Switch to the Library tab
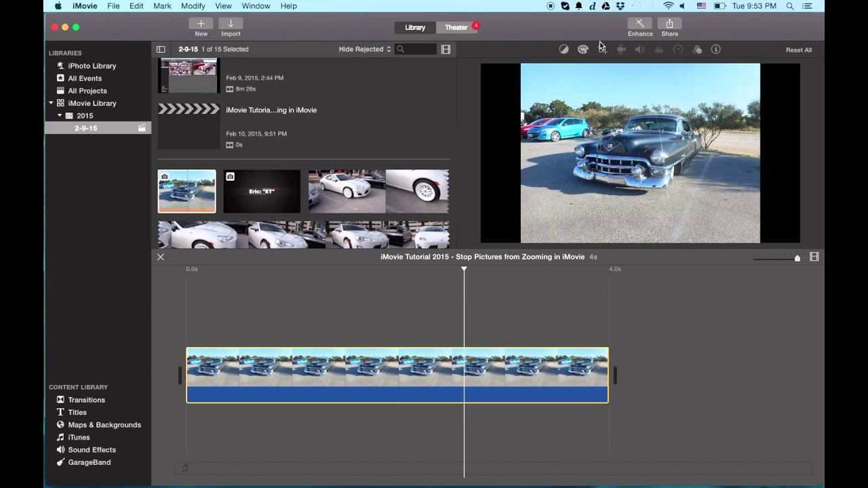The width and height of the screenshot is (868, 488). (x=415, y=28)
